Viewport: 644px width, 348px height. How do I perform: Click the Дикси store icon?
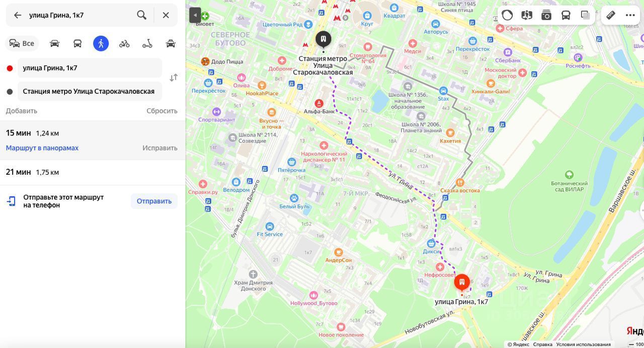coord(431,244)
